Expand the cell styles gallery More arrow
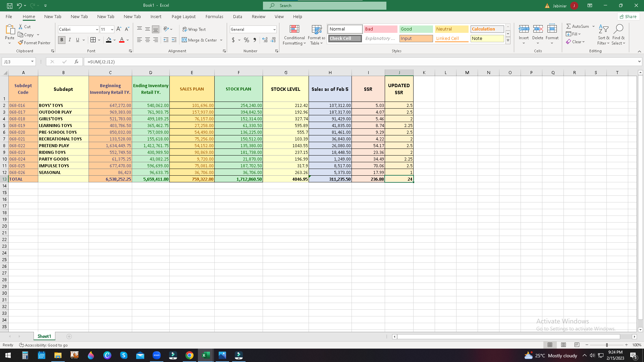This screenshot has height=362, width=644. coord(508,41)
